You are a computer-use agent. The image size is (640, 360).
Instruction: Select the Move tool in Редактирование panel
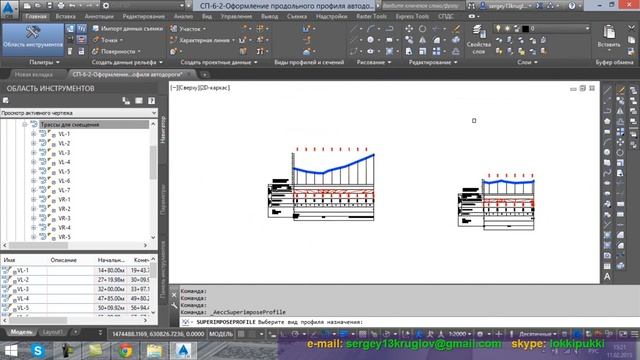(409, 29)
